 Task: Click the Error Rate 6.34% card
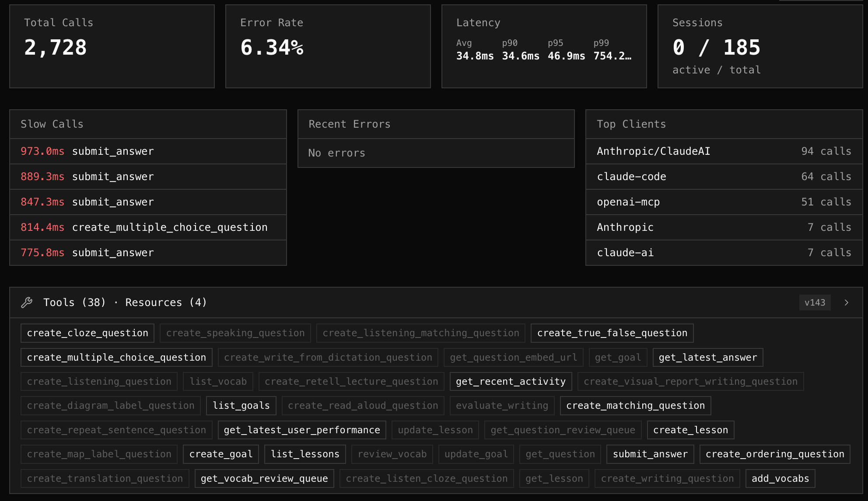(328, 46)
